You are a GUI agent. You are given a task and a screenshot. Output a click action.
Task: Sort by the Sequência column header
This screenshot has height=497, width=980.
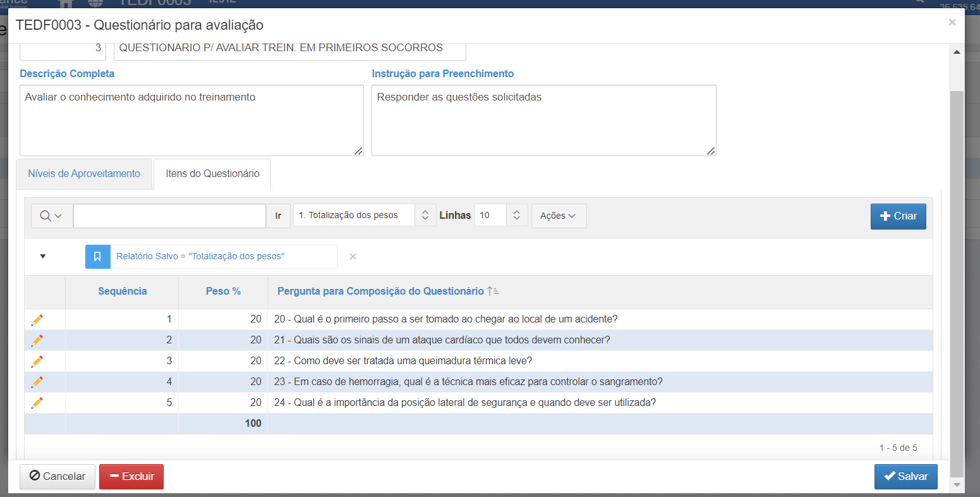[x=123, y=291]
